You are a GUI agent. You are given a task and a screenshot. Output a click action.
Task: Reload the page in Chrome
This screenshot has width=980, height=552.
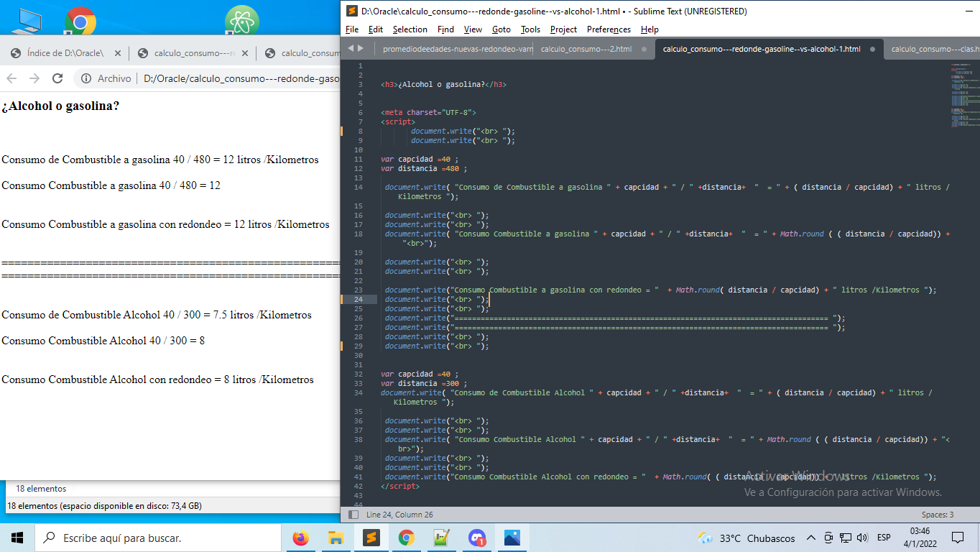click(57, 78)
